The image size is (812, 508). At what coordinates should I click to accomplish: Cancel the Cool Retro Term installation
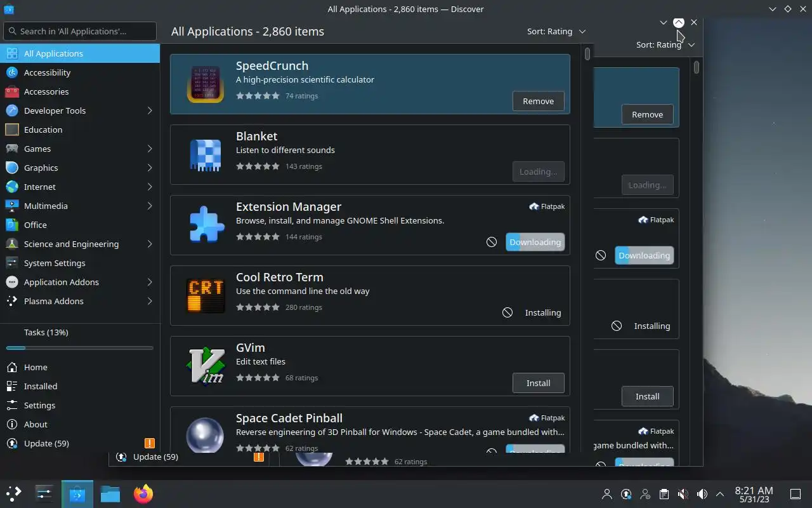(507, 312)
